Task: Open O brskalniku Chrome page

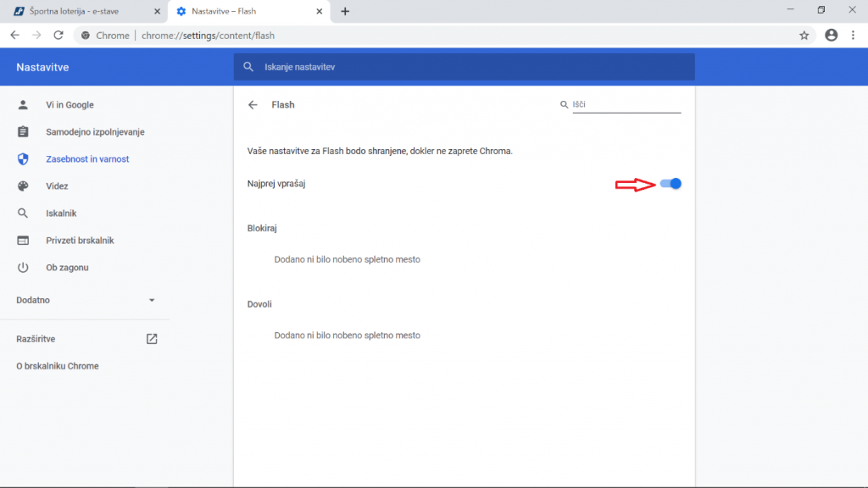Action: pos(57,366)
